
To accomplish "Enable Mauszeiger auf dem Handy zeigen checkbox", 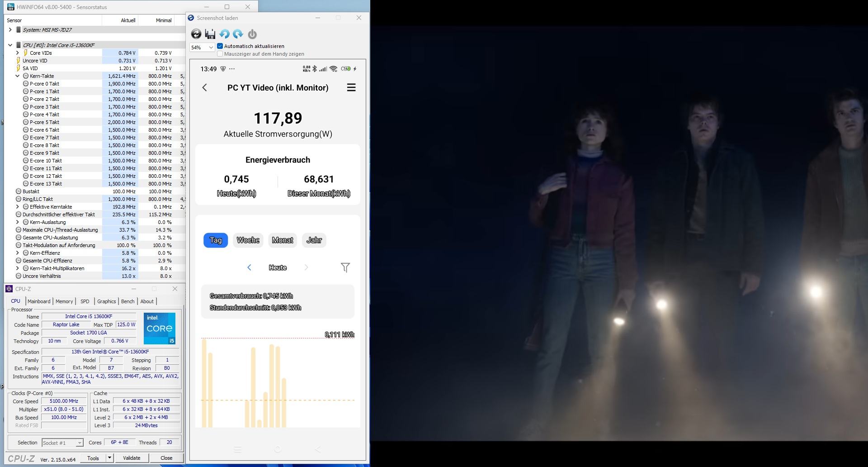I will click(220, 54).
